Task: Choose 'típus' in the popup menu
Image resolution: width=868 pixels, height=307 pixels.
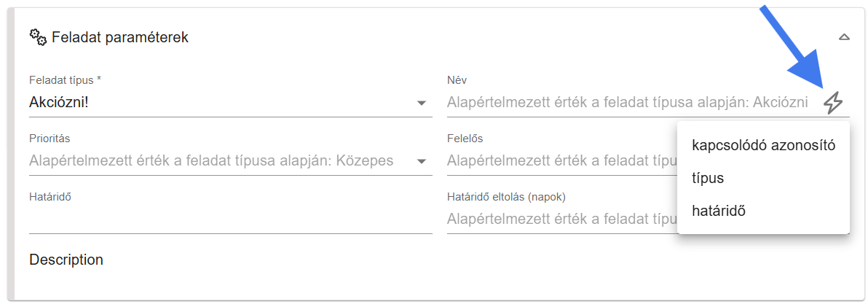Action: 708,178
